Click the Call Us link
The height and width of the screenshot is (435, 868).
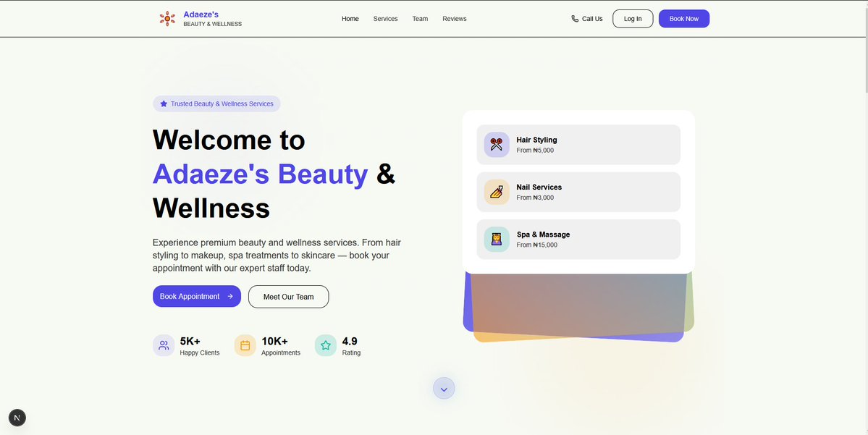pos(587,19)
